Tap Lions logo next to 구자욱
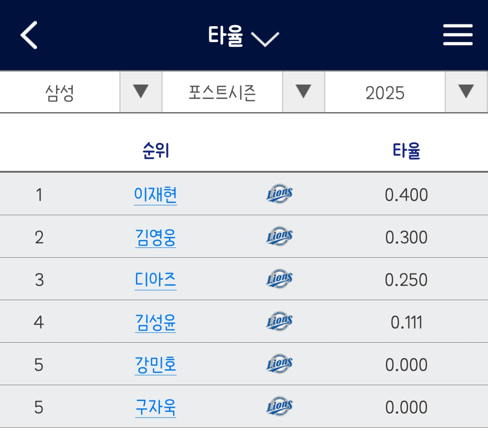 279,407
